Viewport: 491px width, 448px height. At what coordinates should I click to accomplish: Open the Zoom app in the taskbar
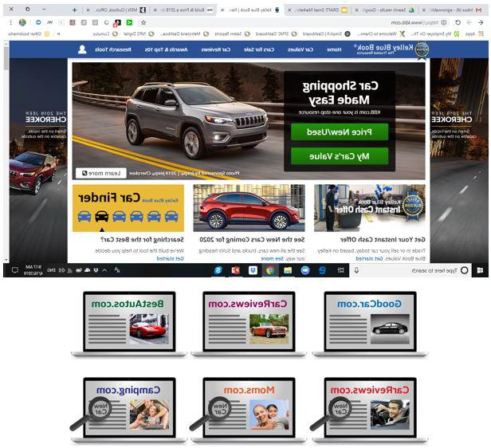[x=305, y=270]
